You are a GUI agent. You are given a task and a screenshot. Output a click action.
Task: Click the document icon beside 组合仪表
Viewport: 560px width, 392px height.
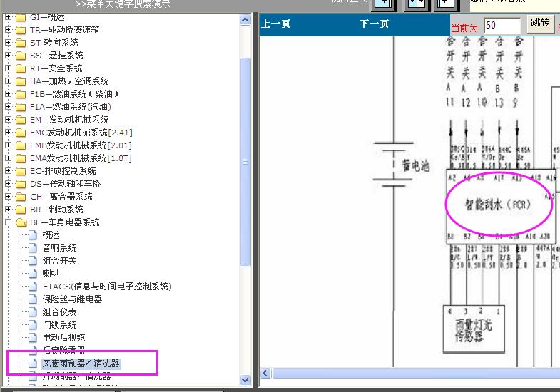tap(33, 312)
